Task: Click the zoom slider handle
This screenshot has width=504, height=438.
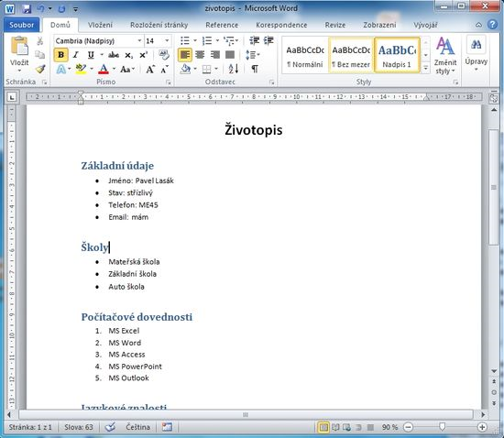Action: (x=442, y=427)
